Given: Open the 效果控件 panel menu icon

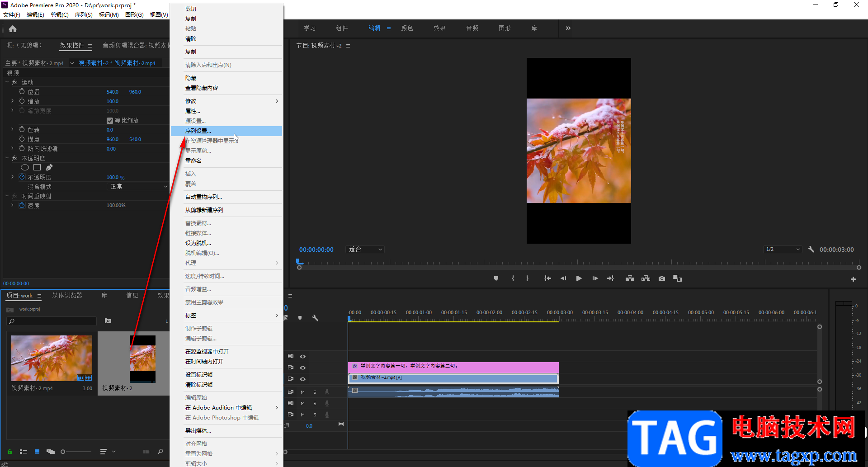Looking at the screenshot, I should [x=90, y=46].
